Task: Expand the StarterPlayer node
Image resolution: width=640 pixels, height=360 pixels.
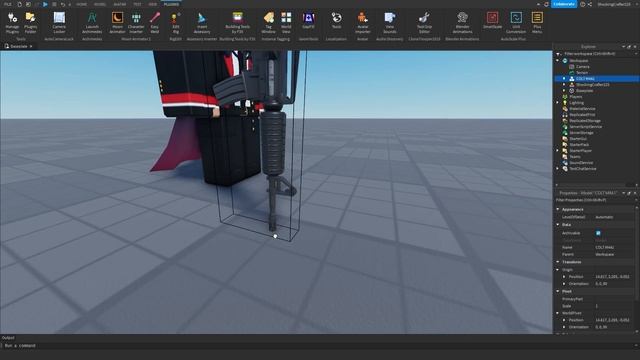Action: coord(558,151)
